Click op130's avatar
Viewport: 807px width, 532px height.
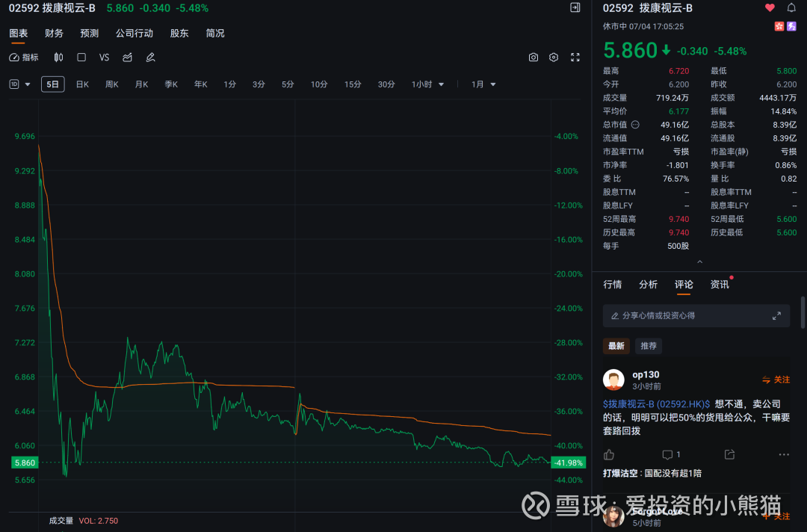[613, 380]
